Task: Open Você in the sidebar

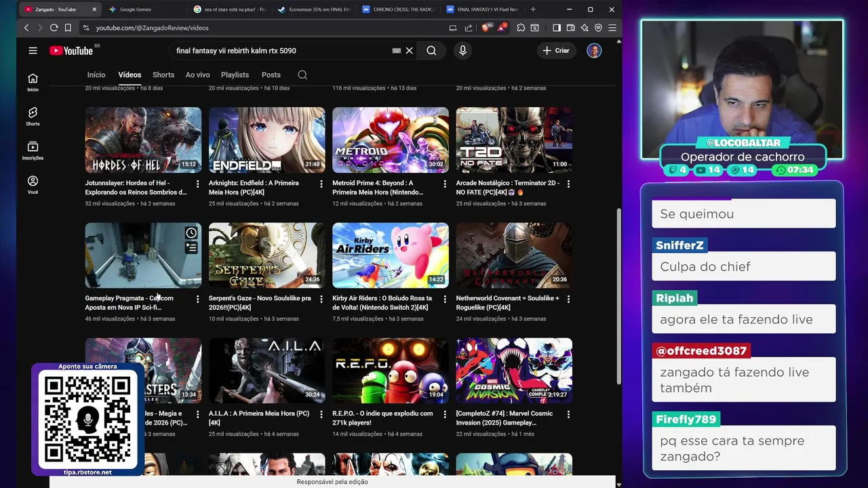Action: coord(33,185)
